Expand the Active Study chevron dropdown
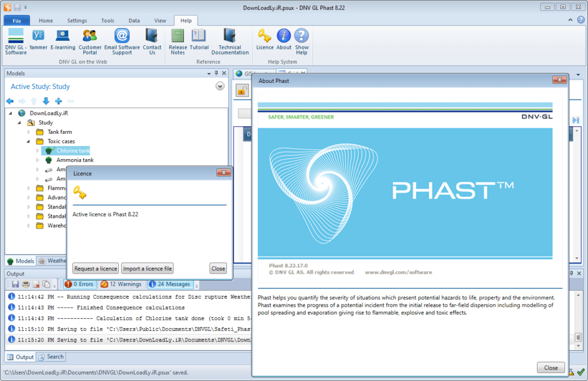Viewport: 588px width, 381px height. [220, 86]
